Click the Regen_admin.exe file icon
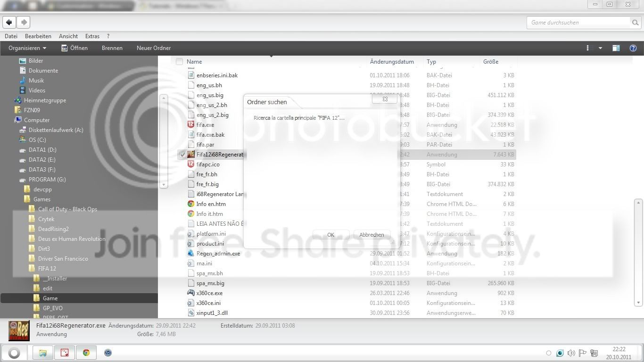The image size is (644, 362). pos(191,254)
